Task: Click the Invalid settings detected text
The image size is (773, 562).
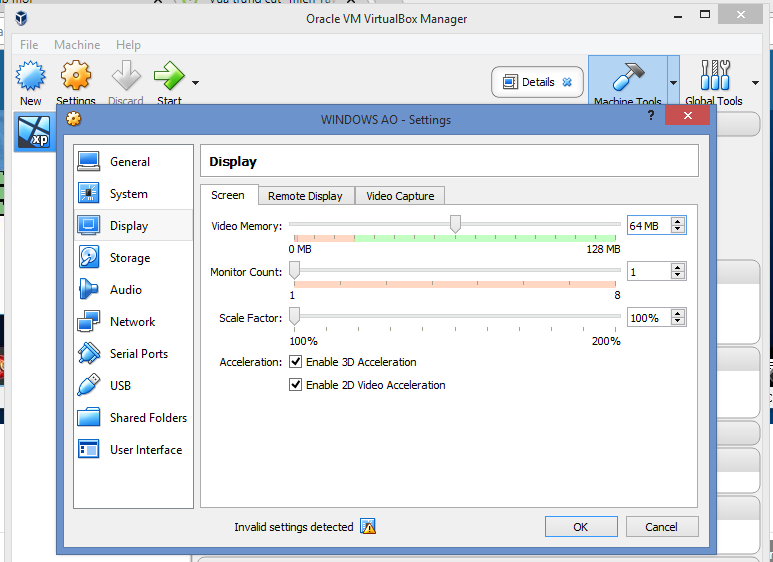Action: (x=294, y=527)
